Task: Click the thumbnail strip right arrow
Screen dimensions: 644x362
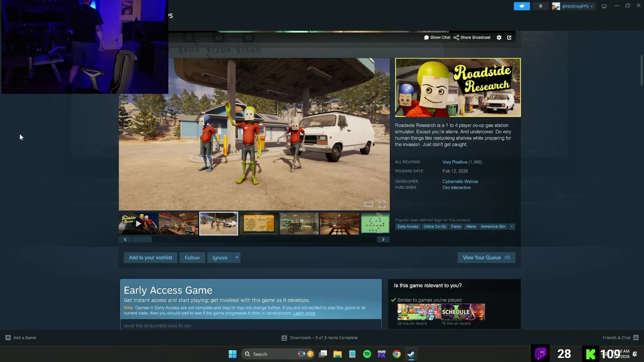Action: coord(383,239)
